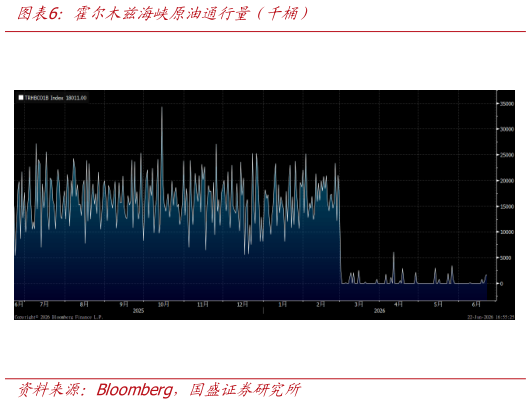Click the '1月' month label
Image resolution: width=531 pixels, height=404 pixels.
283,304
